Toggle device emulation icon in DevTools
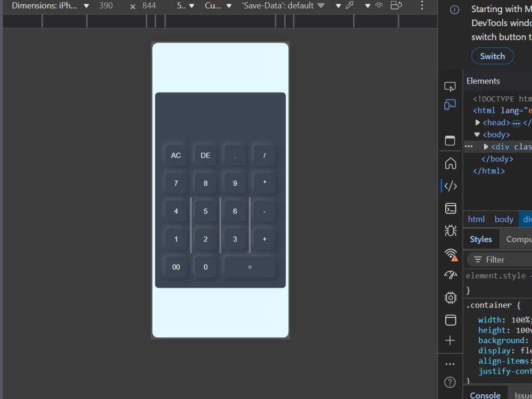 450,104
